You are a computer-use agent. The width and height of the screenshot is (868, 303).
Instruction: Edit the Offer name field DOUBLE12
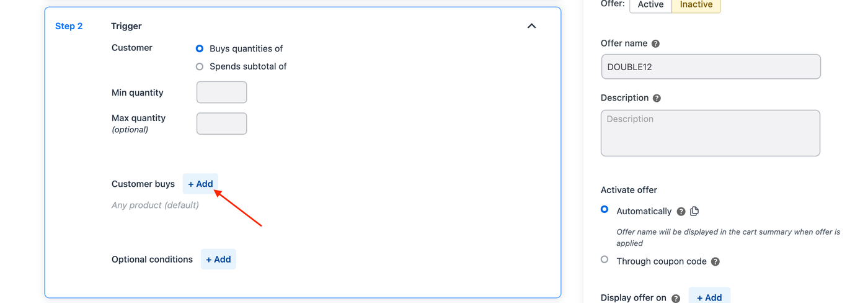711,67
